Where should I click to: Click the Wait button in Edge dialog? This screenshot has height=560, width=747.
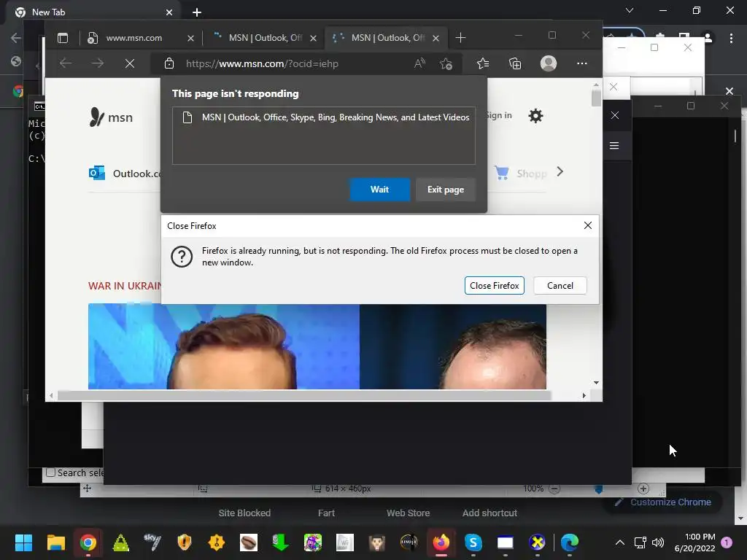point(379,190)
